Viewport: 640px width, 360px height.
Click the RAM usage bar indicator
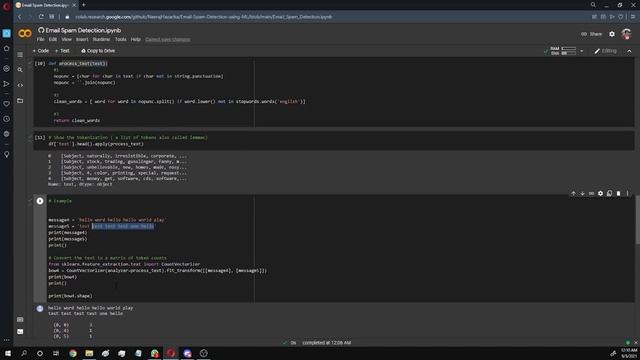tap(569, 49)
